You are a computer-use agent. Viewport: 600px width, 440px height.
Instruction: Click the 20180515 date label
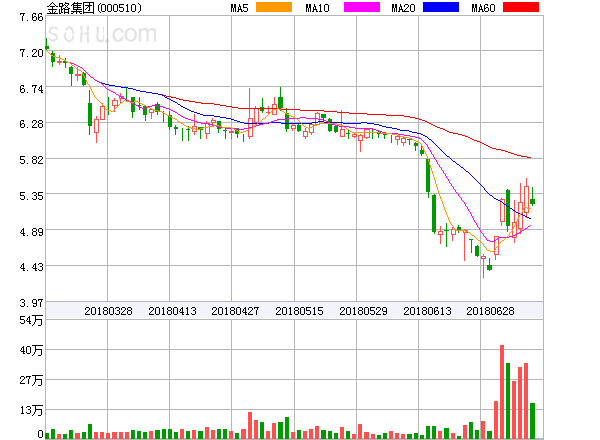(299, 311)
